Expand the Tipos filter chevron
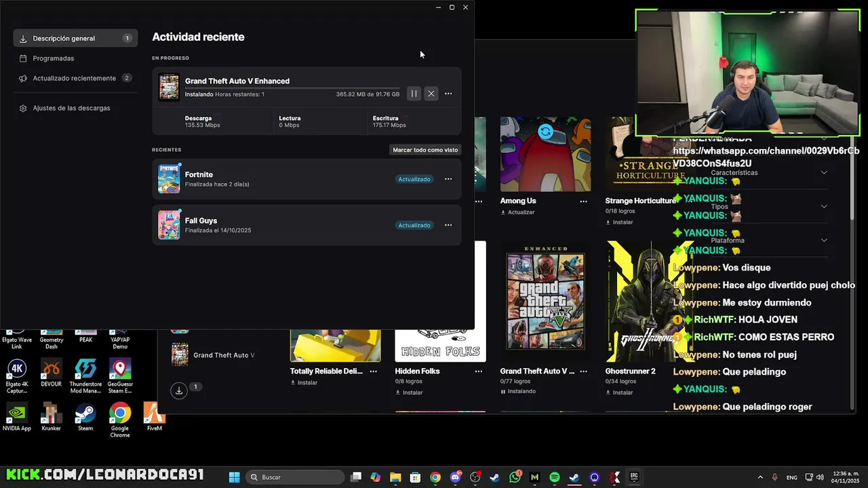Viewport: 868px width, 488px height. pyautogui.click(x=824, y=206)
